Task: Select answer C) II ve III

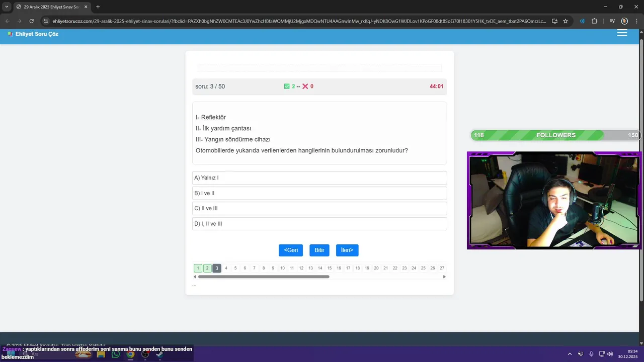Action: coord(319,208)
